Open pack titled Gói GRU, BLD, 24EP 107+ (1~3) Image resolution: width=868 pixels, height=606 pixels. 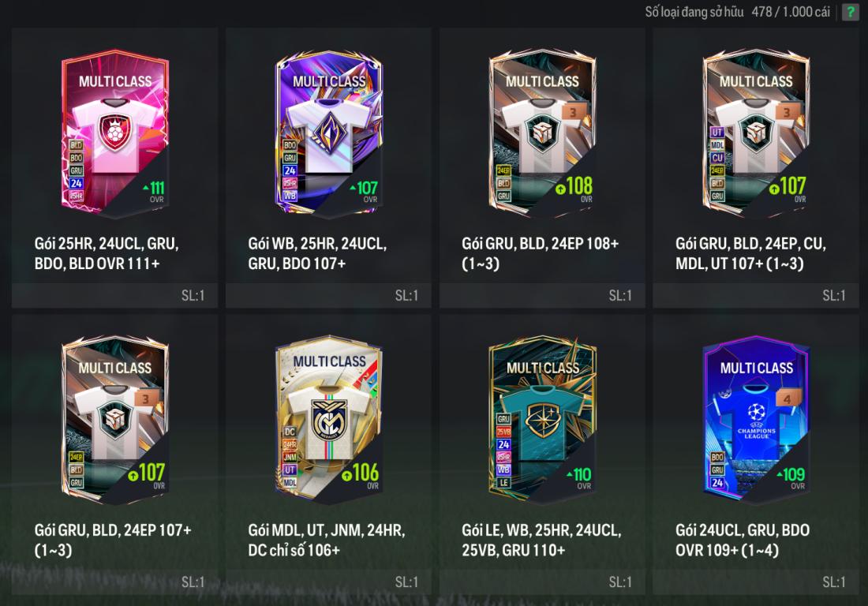point(113,541)
